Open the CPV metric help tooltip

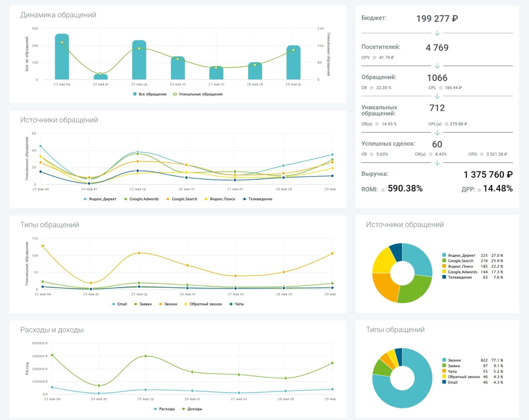pos(374,57)
